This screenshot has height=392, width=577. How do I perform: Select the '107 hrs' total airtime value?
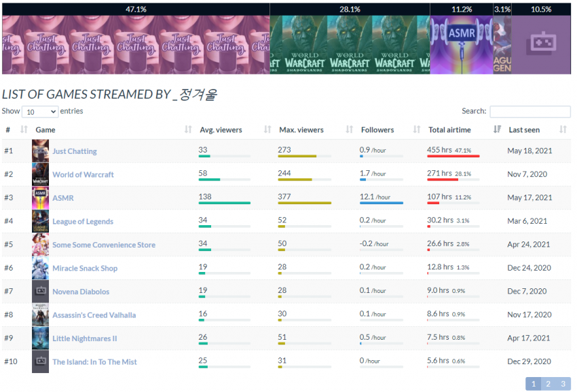pos(439,197)
